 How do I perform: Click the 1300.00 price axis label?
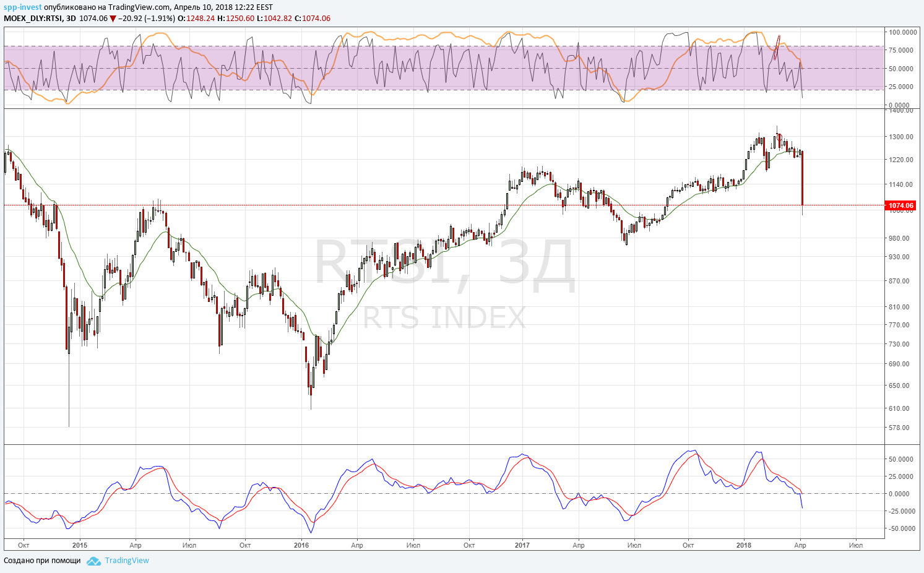pyautogui.click(x=901, y=137)
